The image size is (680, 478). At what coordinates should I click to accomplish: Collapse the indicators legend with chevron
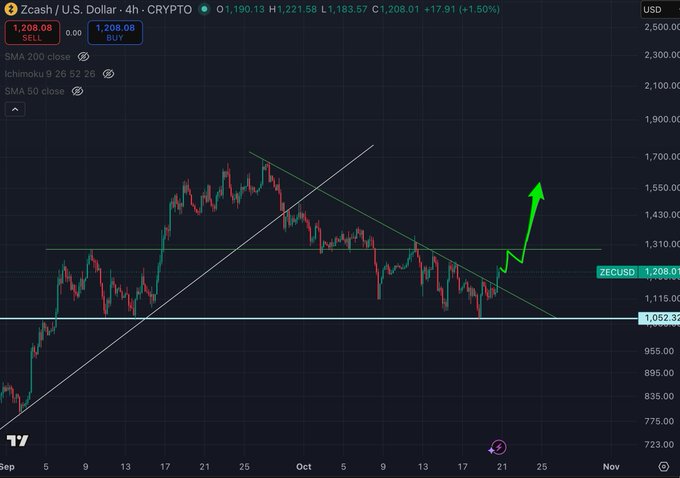tap(15, 109)
